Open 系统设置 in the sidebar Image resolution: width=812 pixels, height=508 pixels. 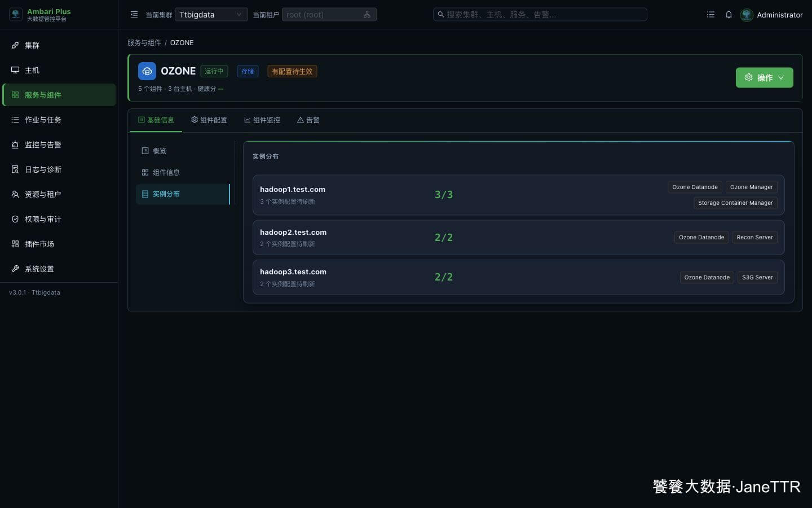[x=59, y=269]
